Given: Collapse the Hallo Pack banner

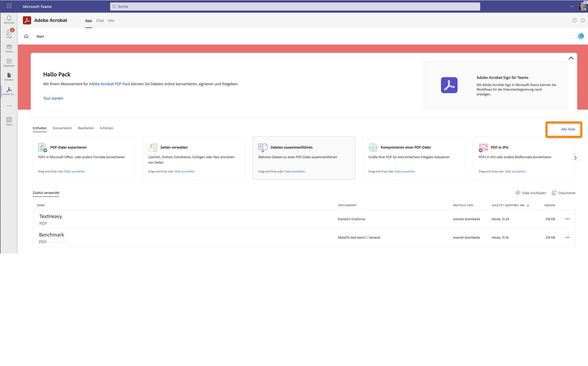Looking at the screenshot, I should pyautogui.click(x=571, y=58).
